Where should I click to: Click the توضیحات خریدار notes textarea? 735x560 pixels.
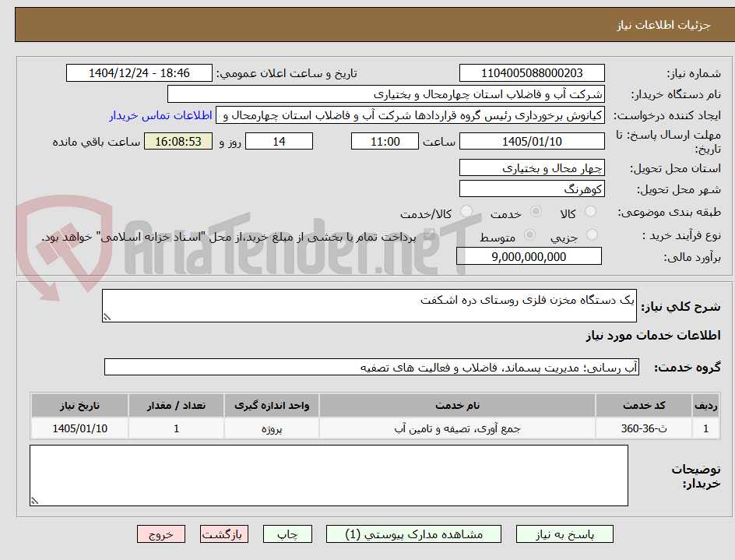coord(329,476)
